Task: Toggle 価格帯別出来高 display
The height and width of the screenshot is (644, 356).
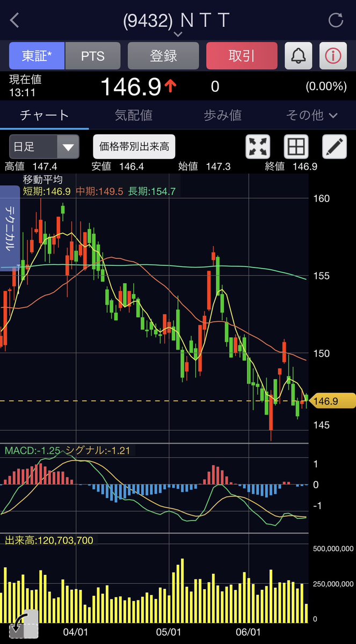Action: click(x=134, y=147)
